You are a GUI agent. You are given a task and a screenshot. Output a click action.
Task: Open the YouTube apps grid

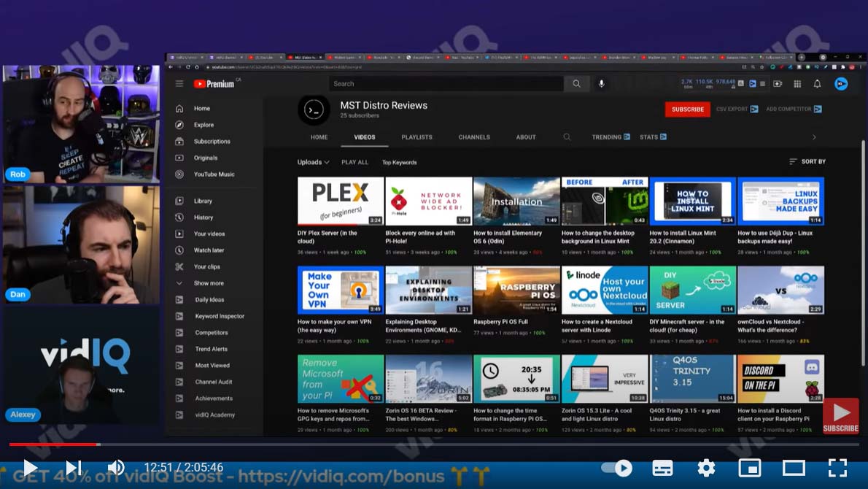tap(797, 84)
